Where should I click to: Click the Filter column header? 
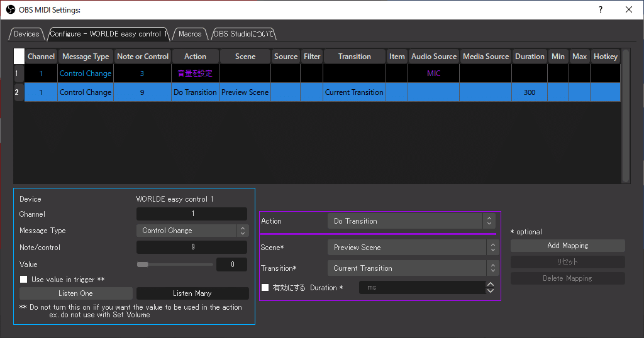(x=312, y=57)
